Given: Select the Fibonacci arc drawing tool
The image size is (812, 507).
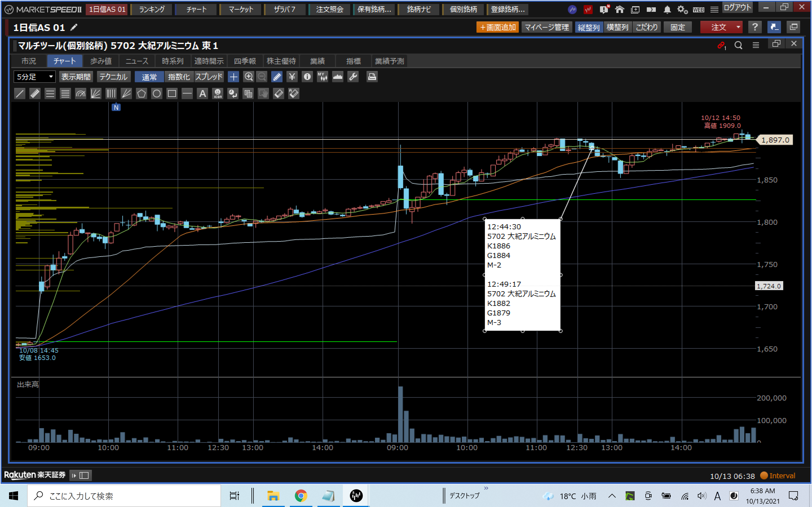Looking at the screenshot, I should (x=81, y=94).
